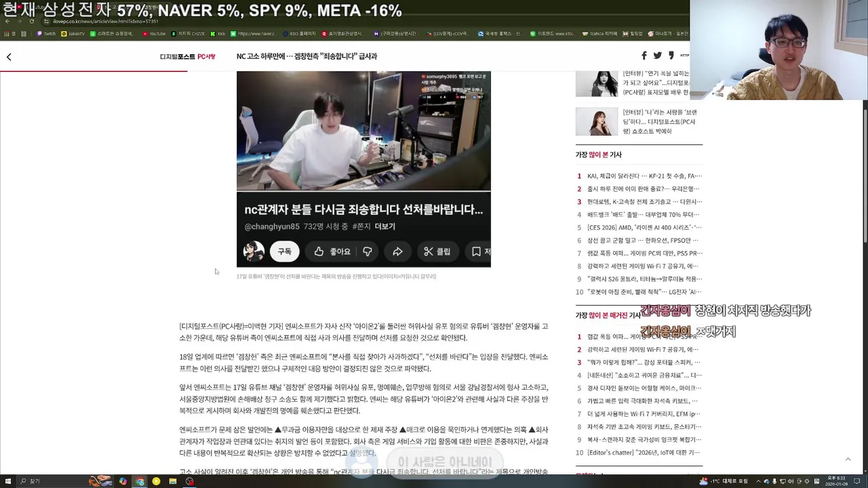Open '강력하고 세련된 게이밍 Wi-Fi 7 공유기' in top list
The image size is (868, 488).
(x=643, y=266)
